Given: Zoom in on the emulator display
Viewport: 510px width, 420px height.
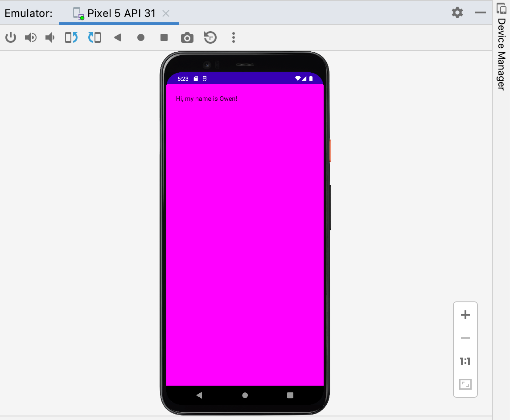Looking at the screenshot, I should coord(465,315).
